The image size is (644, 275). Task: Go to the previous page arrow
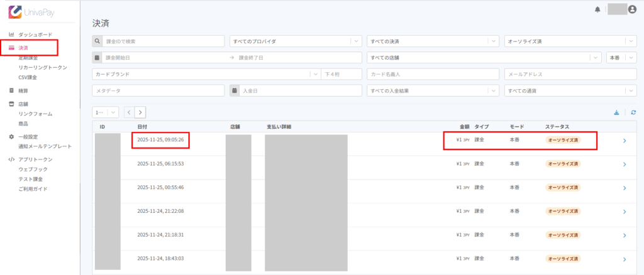tap(129, 112)
